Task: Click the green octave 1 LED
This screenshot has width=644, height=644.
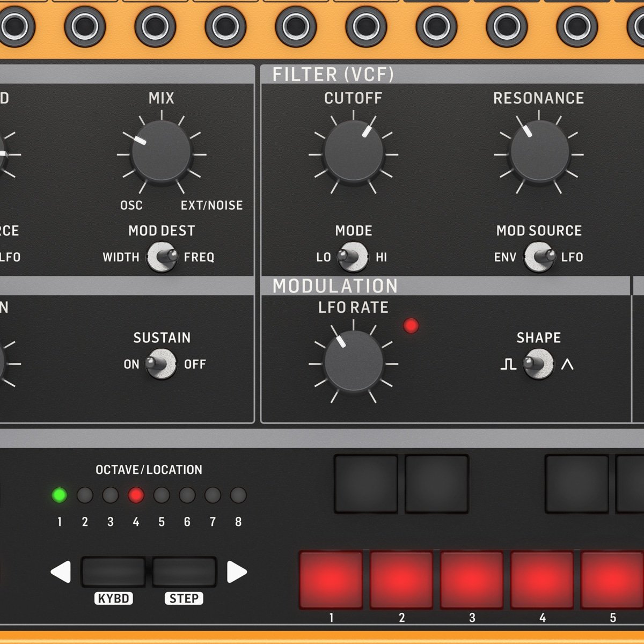Action: click(60, 495)
